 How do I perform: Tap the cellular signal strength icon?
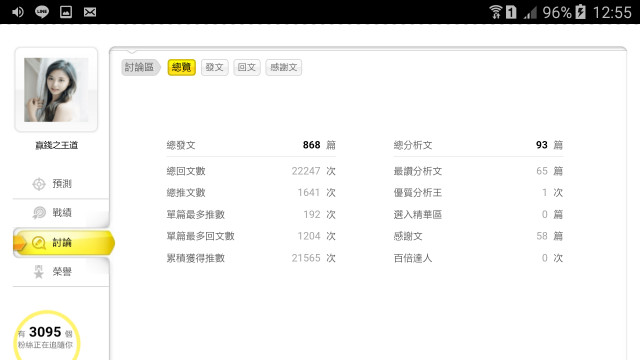[x=530, y=13]
